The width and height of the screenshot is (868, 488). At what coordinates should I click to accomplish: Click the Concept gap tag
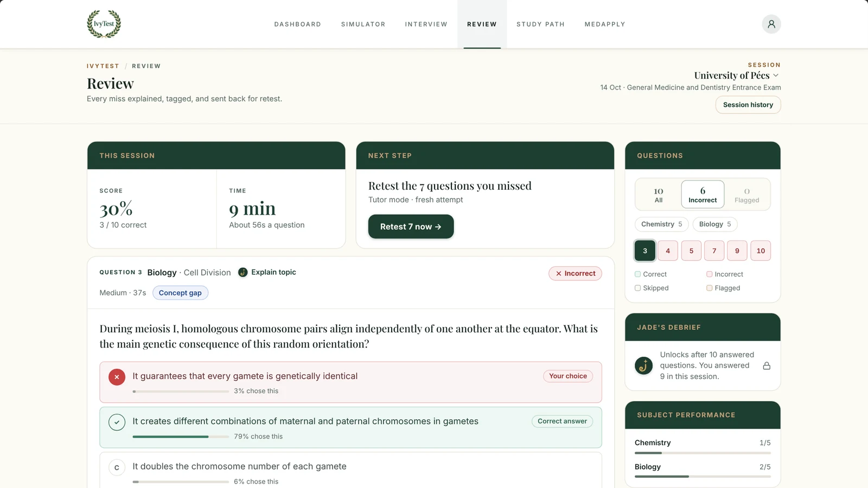click(180, 293)
